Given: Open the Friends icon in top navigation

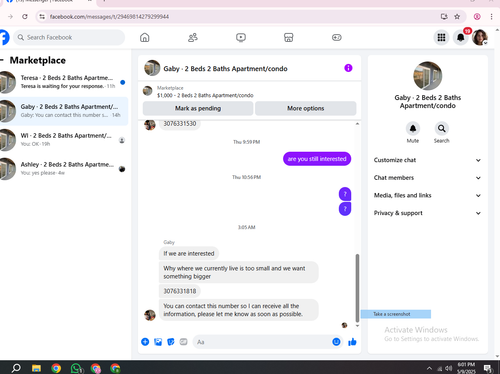Looking at the screenshot, I should (x=193, y=37).
